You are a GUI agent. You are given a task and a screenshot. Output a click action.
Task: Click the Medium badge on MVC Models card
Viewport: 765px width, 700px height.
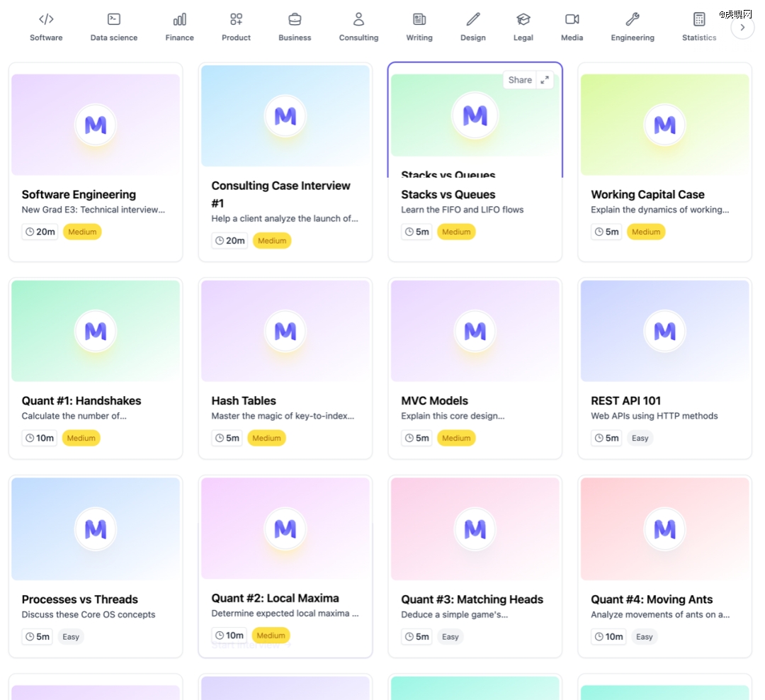(x=457, y=438)
